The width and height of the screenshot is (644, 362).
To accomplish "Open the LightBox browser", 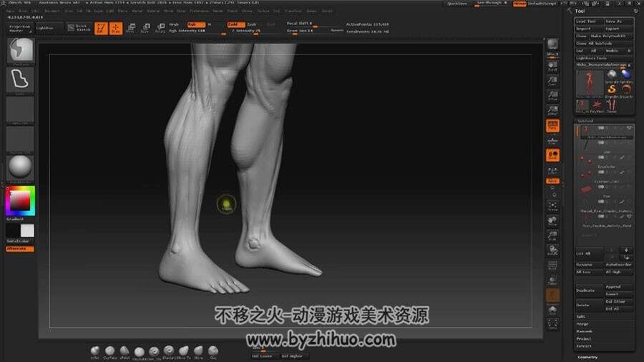I will tap(48, 28).
